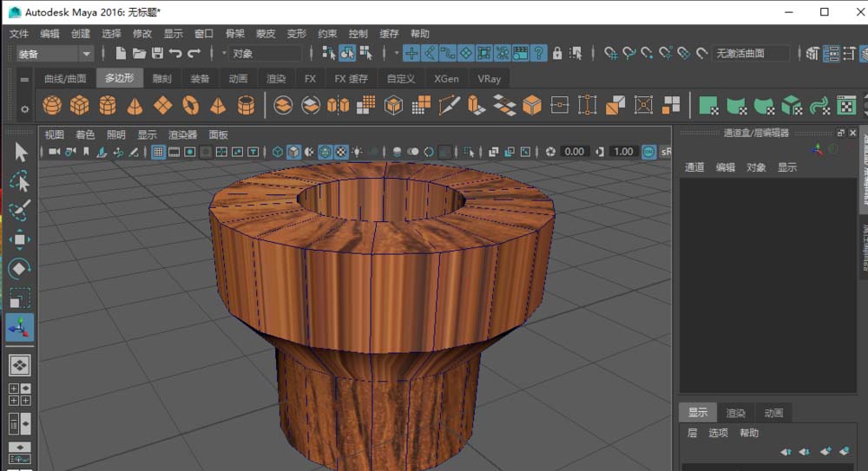The width and height of the screenshot is (868, 471).
Task: Click the gamma value field showing 1.00
Action: 623,152
